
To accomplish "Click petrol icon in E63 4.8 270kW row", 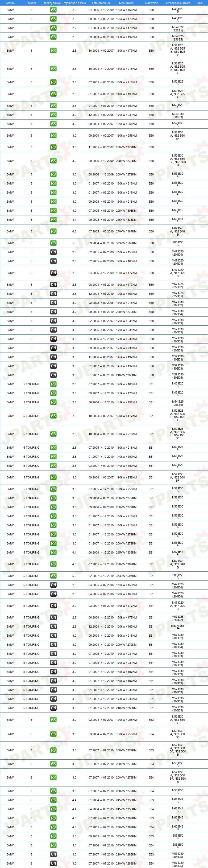I will [x=53, y=818].
